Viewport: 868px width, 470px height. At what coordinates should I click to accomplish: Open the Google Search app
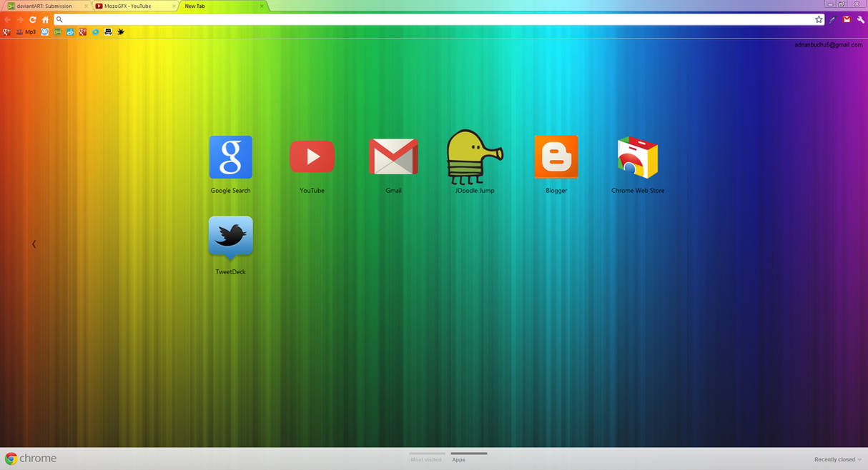230,164
